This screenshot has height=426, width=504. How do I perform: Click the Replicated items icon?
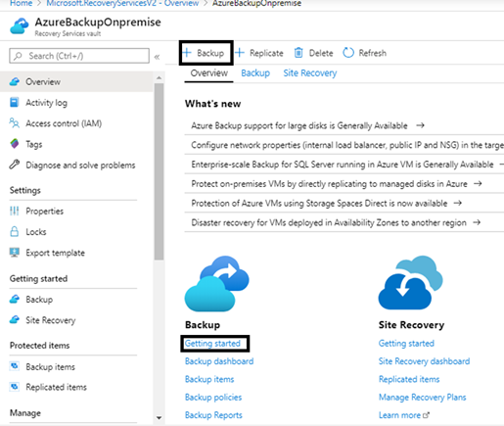tap(15, 387)
